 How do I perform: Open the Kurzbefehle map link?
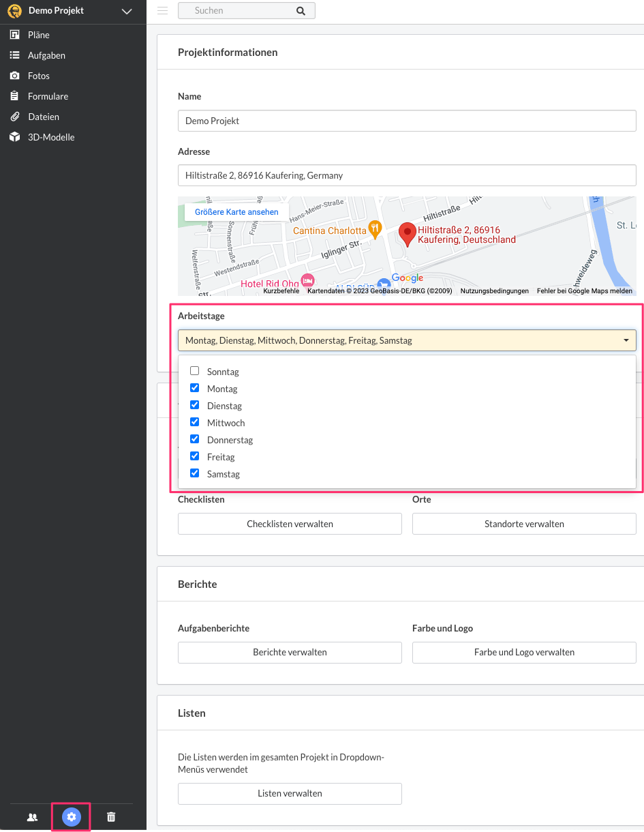[281, 291]
